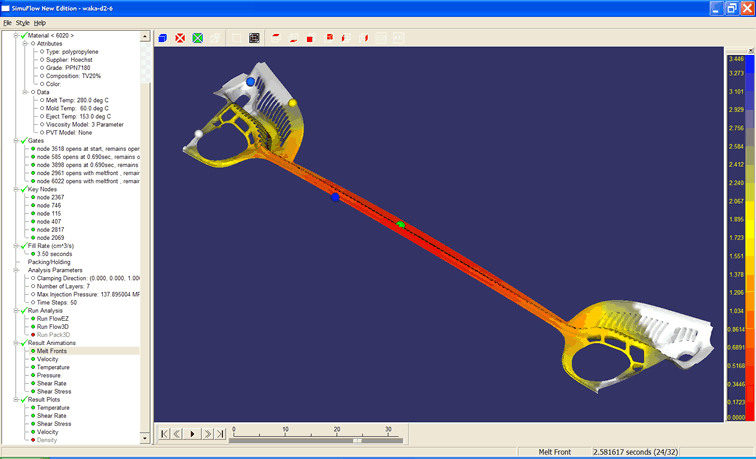Collapse the Attributes branch in the tree

(x=26, y=44)
